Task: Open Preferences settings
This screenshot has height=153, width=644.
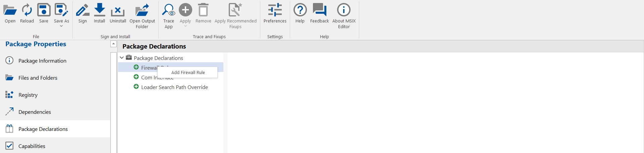Action: pos(275,10)
